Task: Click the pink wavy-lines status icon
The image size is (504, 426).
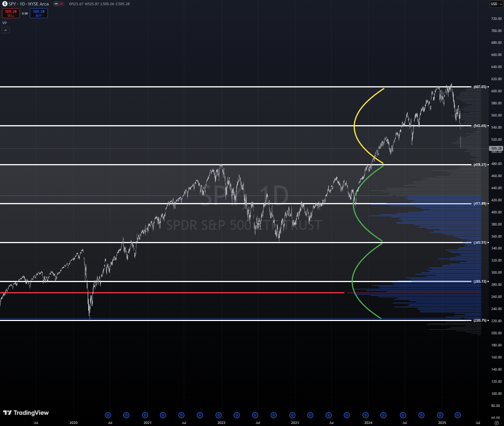Action: point(61,4)
